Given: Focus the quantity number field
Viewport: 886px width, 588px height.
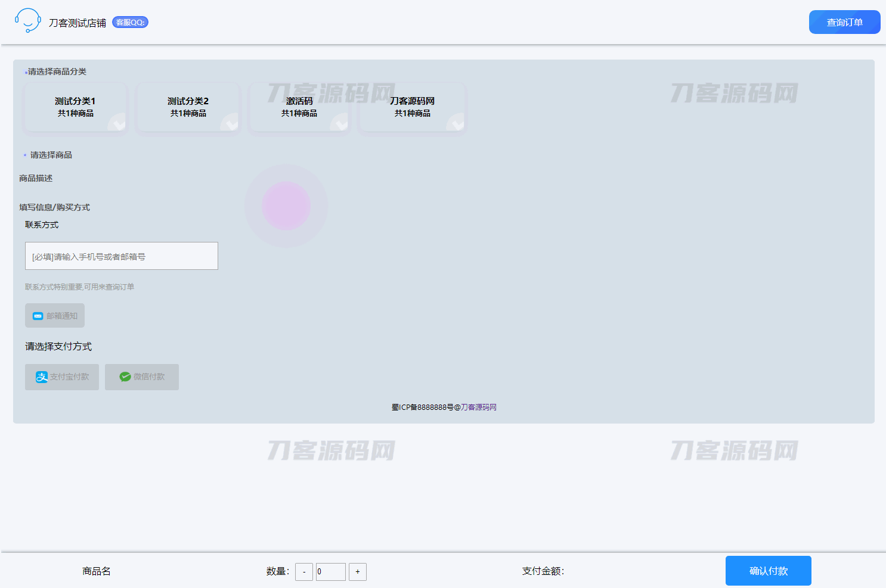Looking at the screenshot, I should 331,572.
